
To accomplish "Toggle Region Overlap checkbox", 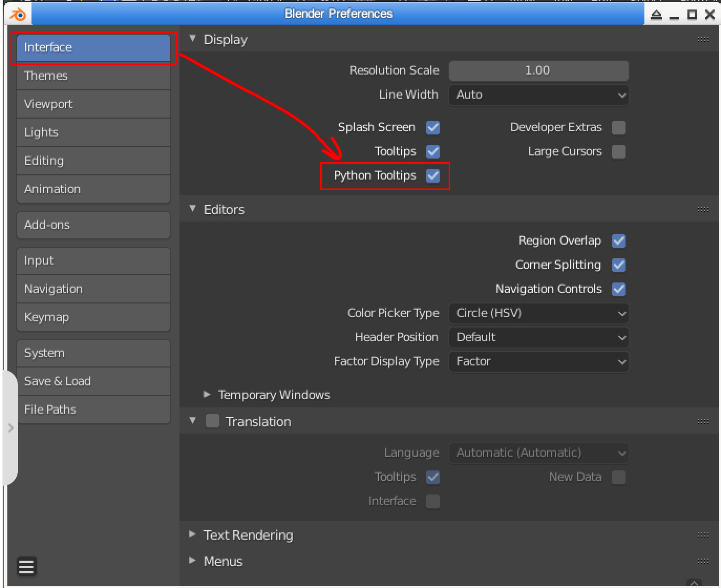I will [x=619, y=241].
